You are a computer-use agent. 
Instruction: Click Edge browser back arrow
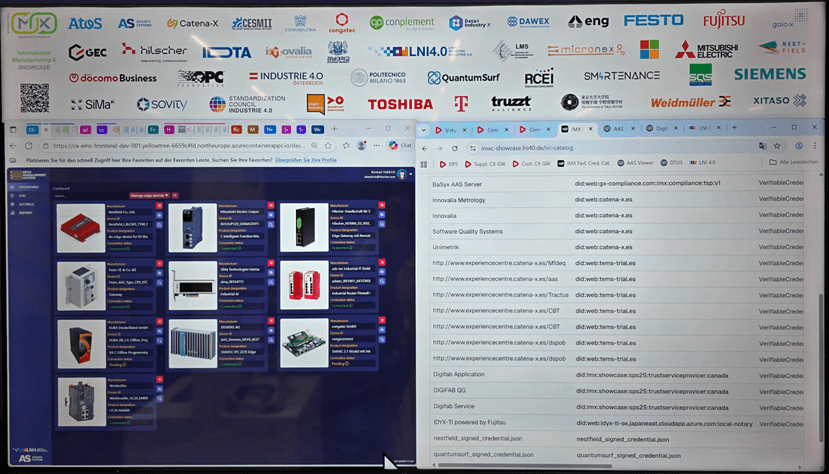13,146
